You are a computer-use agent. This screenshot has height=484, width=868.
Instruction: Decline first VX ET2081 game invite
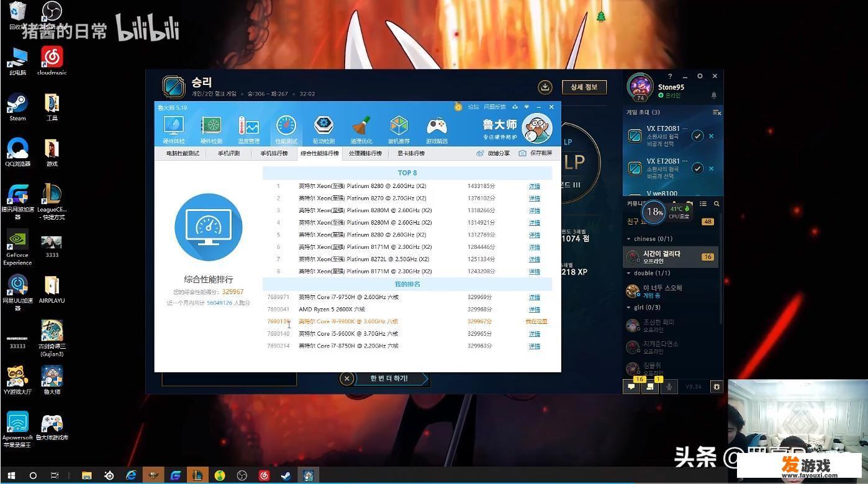tap(712, 136)
